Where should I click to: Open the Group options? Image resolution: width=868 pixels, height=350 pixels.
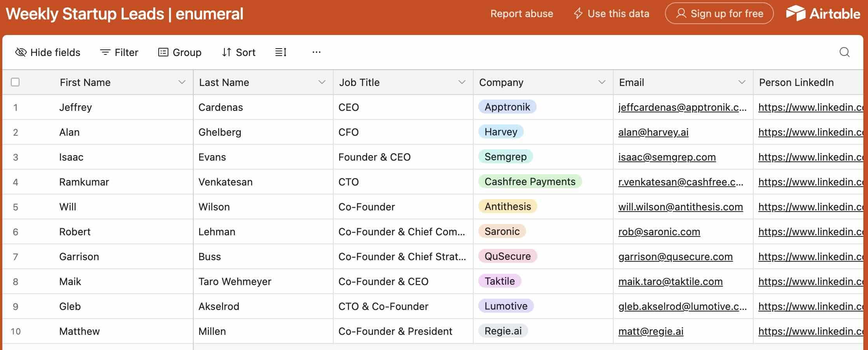point(180,52)
